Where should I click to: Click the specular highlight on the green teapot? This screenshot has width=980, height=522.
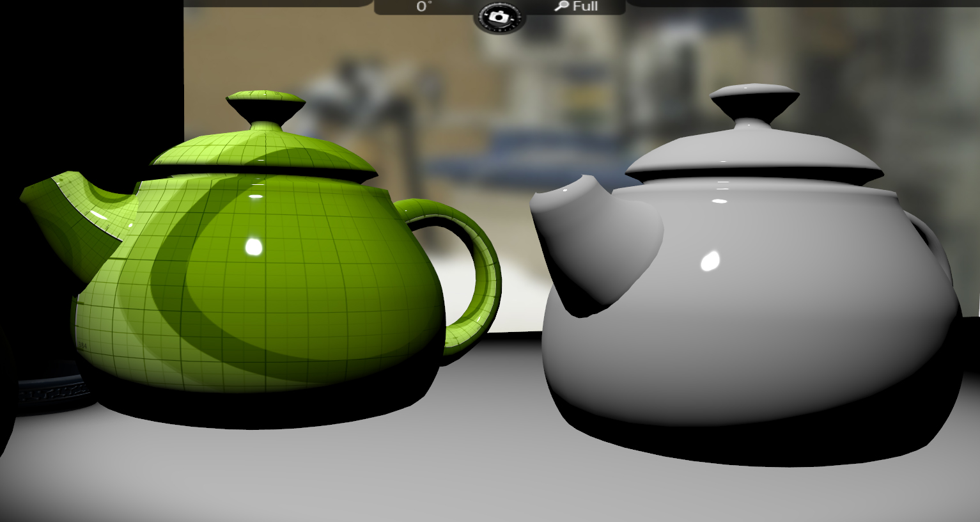coord(254,246)
